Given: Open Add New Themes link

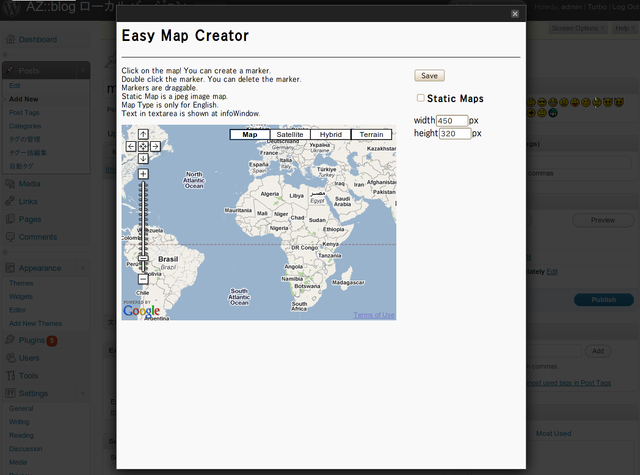Looking at the screenshot, I should pos(36,324).
